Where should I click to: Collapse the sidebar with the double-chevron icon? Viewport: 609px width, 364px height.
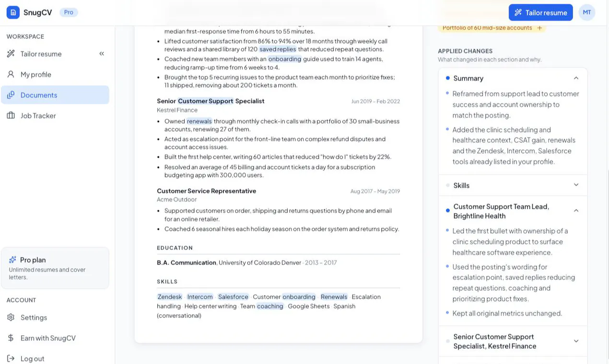(102, 54)
